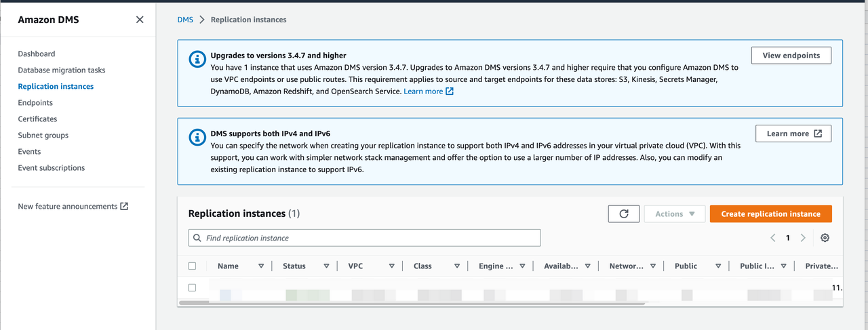Go to previous page of results
Image resolution: width=868 pixels, height=330 pixels.
coord(772,238)
